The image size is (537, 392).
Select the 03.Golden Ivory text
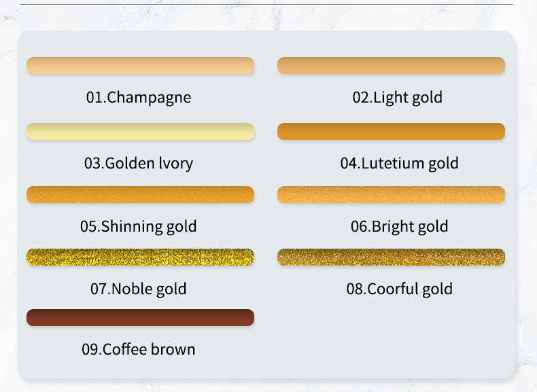click(139, 163)
